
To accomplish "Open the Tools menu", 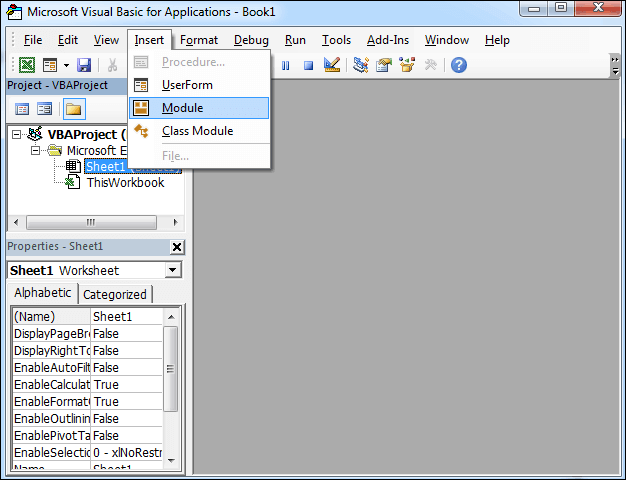I will 337,40.
